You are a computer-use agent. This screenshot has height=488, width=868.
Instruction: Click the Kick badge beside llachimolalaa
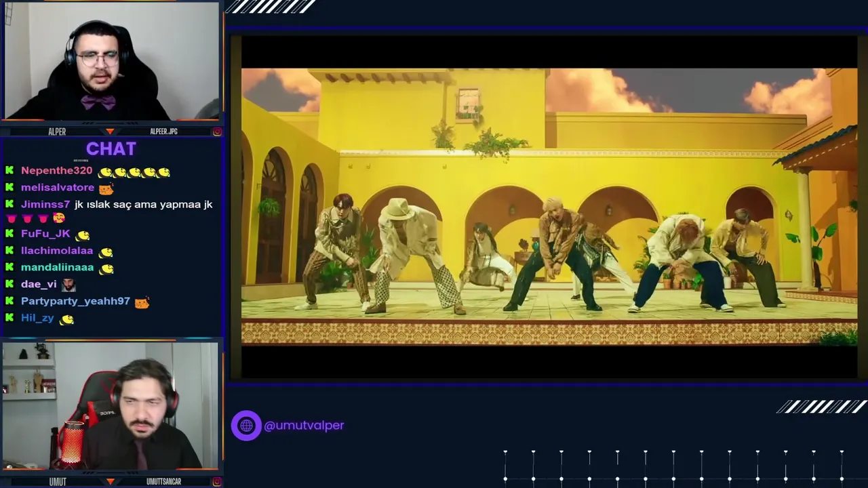(x=9, y=251)
